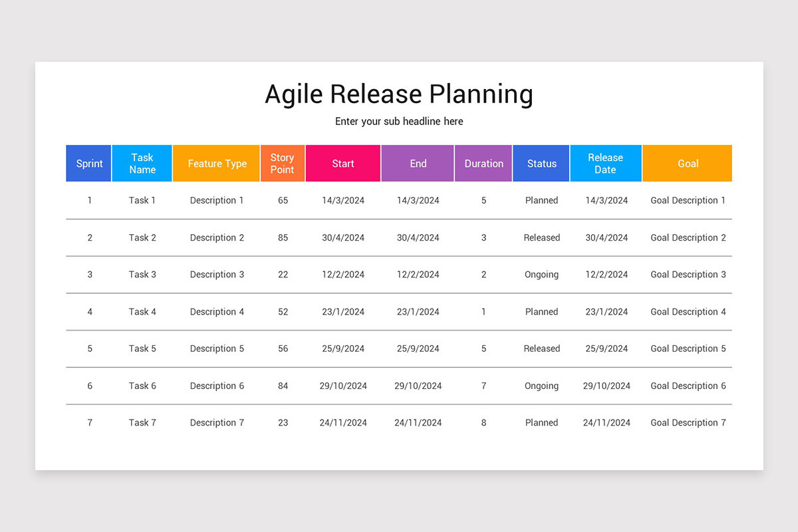Image resolution: width=798 pixels, height=532 pixels.
Task: Click story point value 84
Action: pos(283,386)
